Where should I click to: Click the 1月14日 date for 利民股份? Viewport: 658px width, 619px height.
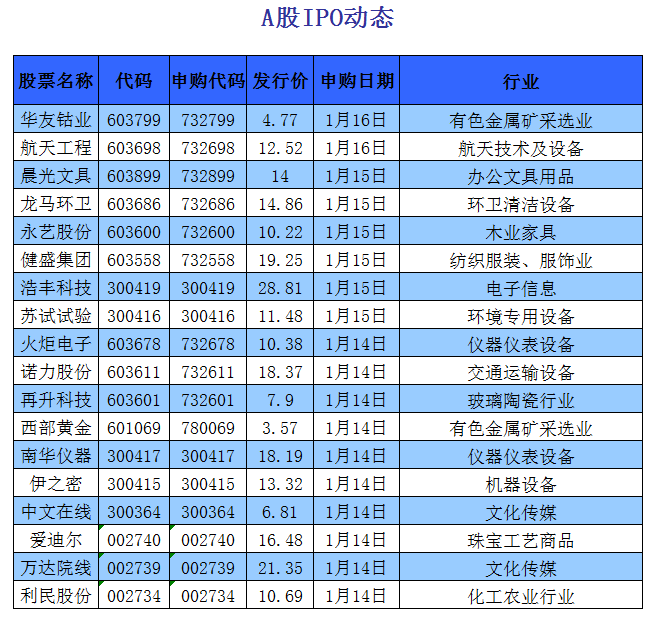356,596
